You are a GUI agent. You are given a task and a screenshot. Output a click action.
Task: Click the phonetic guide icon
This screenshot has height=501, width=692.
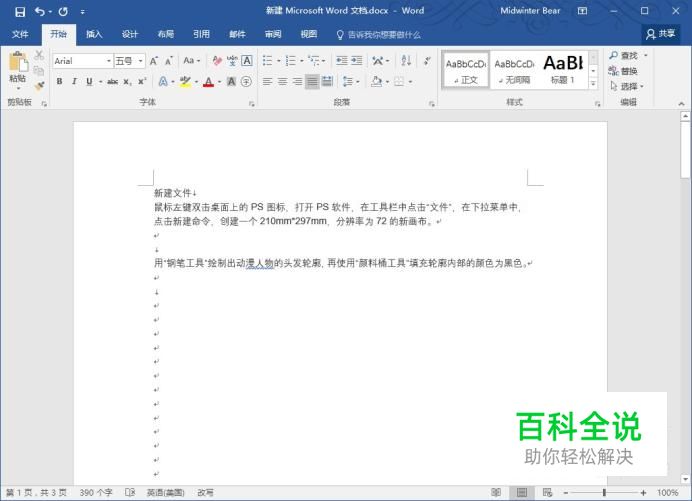pyautogui.click(x=232, y=61)
